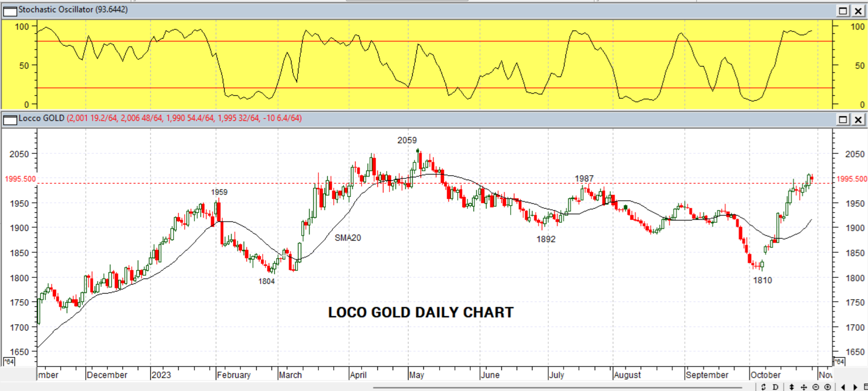Screen dimensions: 868x391
Task: Maximize the Stochastic Oscillator pane
Action: [843, 11]
